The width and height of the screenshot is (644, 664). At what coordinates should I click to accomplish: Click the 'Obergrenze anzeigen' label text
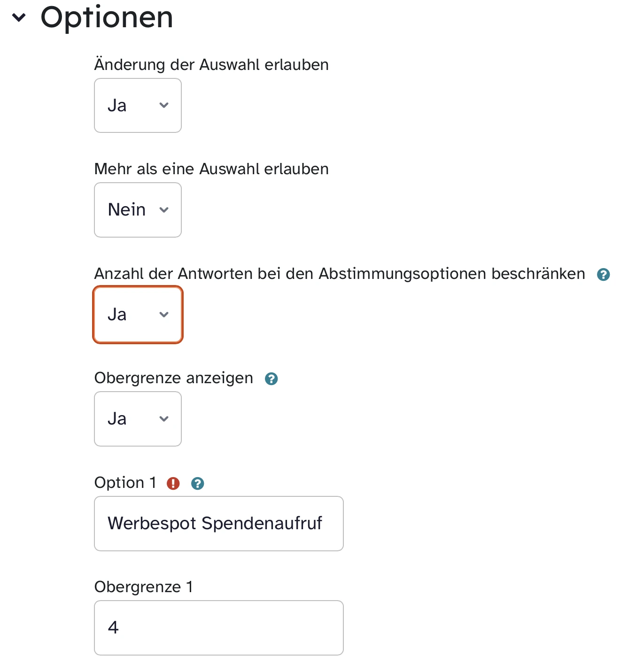point(173,378)
